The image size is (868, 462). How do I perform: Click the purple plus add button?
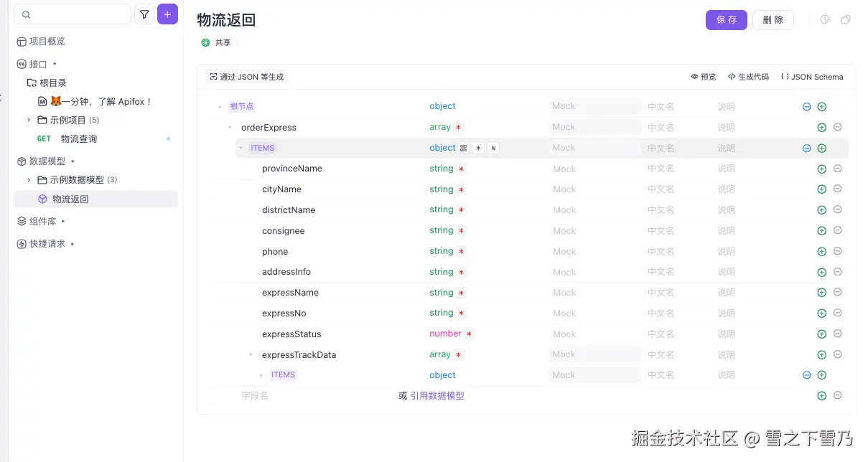(167, 14)
